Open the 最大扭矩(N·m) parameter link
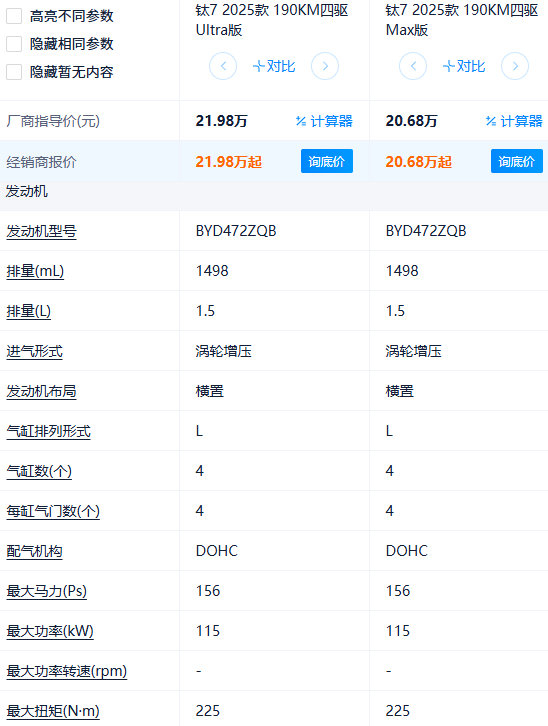This screenshot has height=726, width=548. click(53, 711)
